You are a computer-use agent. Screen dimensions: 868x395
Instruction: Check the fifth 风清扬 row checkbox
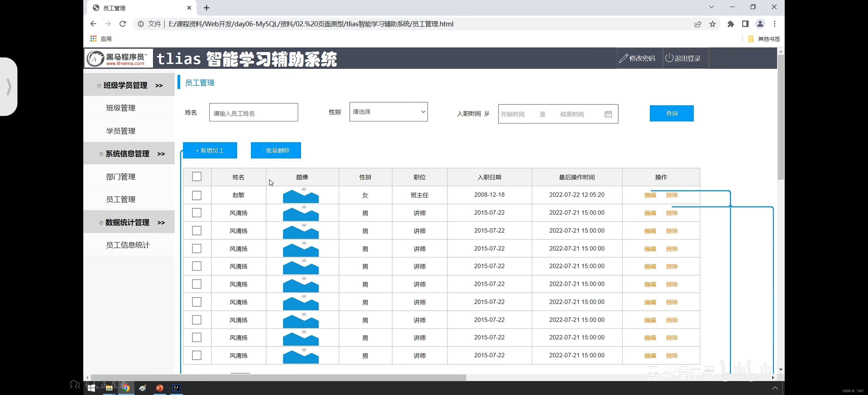[x=196, y=284]
